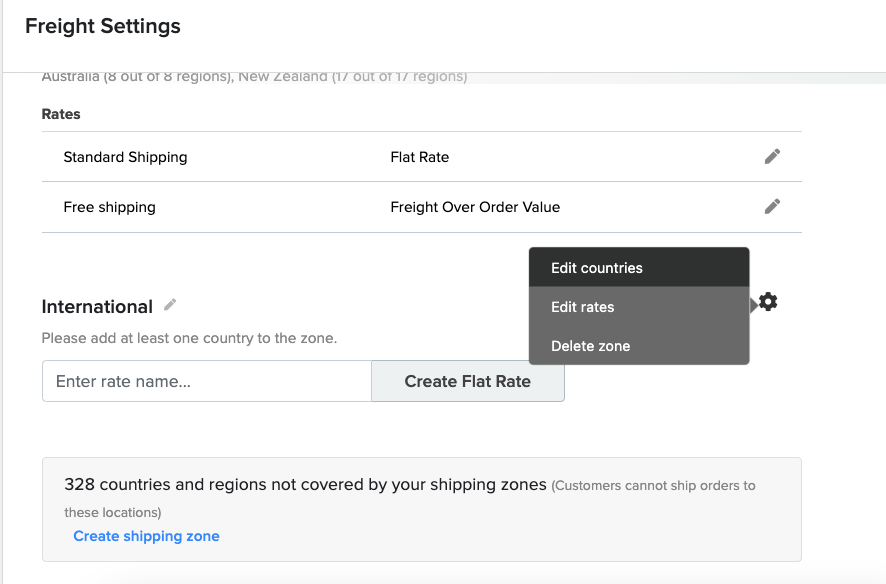Focus the Enter rate name field
This screenshot has height=584, width=886.
click(x=207, y=381)
